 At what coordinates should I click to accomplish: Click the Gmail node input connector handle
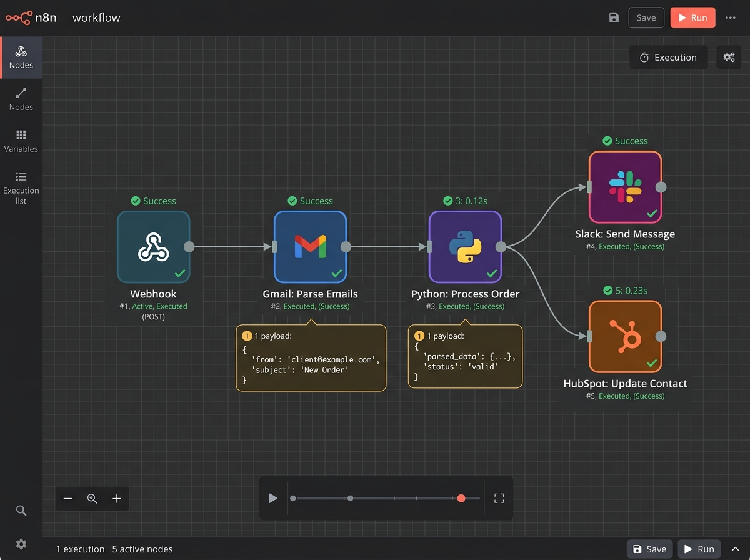click(x=274, y=247)
